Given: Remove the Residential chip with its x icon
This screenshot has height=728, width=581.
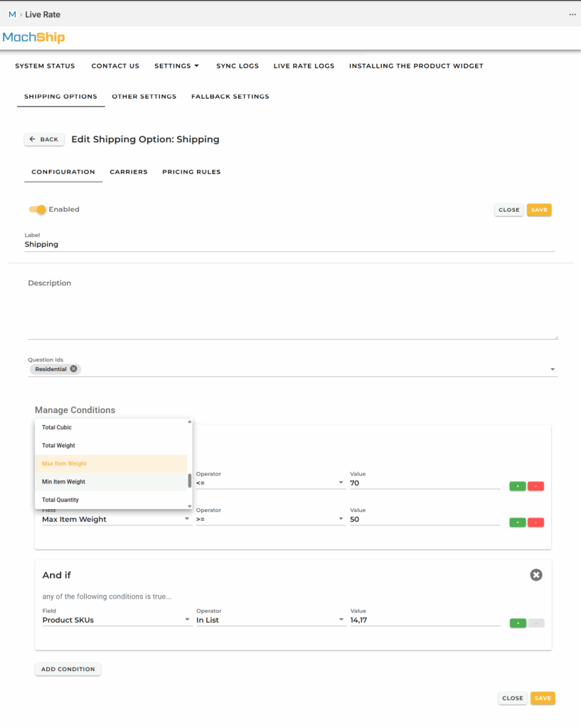Looking at the screenshot, I should 73,369.
